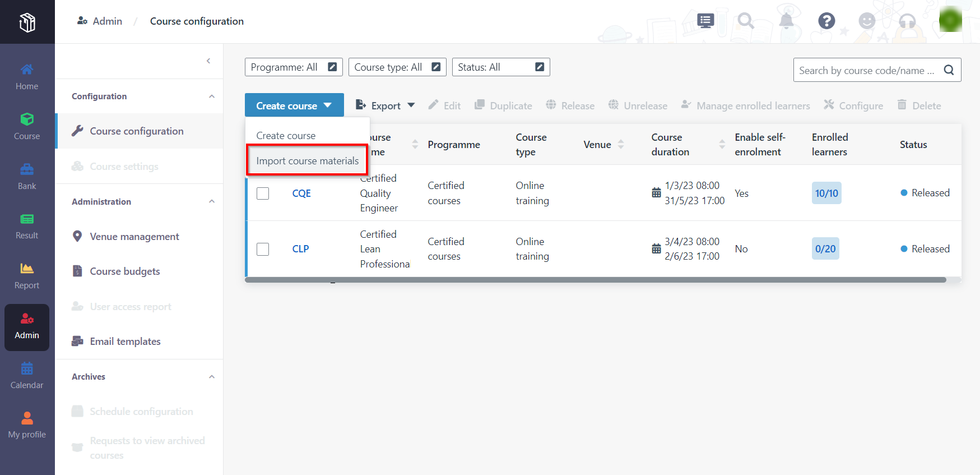
Task: Open the 0/20 enrolled learners badge
Action: (825, 249)
